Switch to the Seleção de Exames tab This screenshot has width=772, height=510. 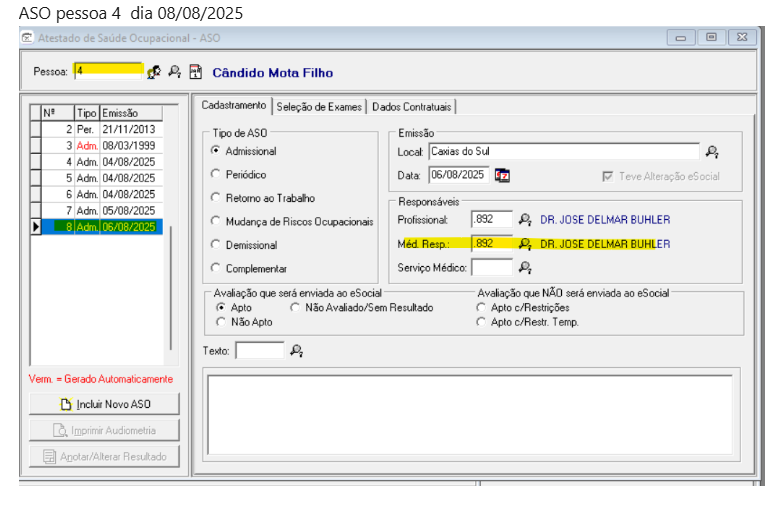point(319,106)
